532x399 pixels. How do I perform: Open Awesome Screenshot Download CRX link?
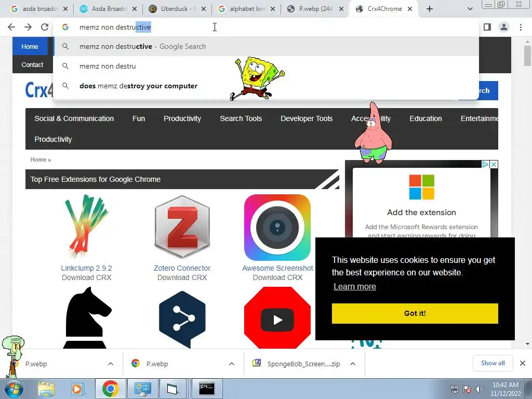tap(277, 272)
